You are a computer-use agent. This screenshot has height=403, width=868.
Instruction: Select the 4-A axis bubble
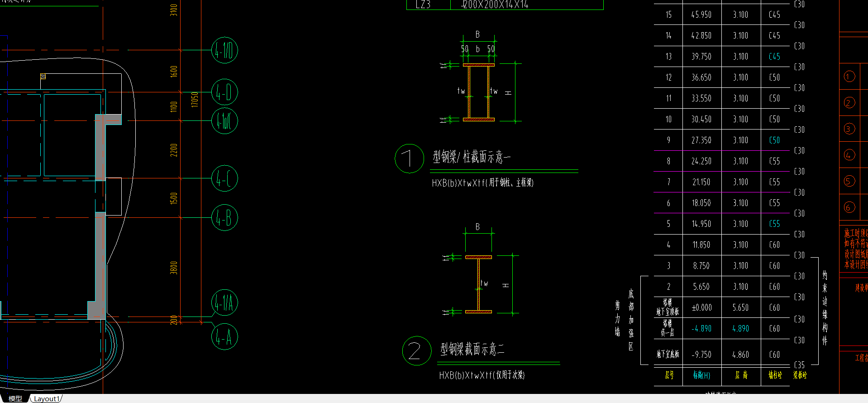click(224, 337)
